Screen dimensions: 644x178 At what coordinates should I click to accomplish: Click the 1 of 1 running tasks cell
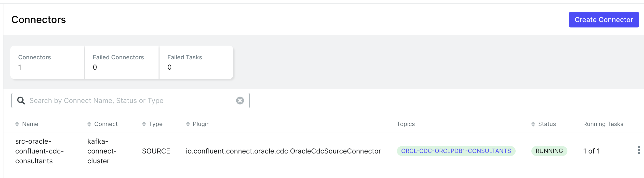591,151
